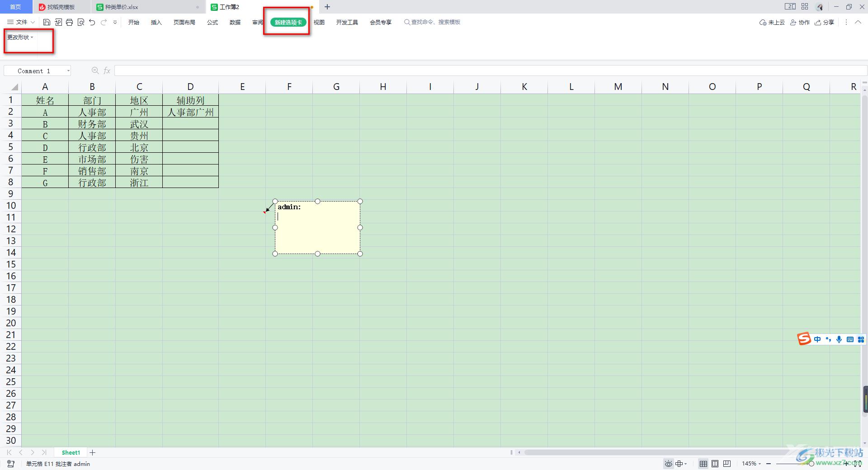Open the 页面布局 ribbon tab

[x=184, y=22]
